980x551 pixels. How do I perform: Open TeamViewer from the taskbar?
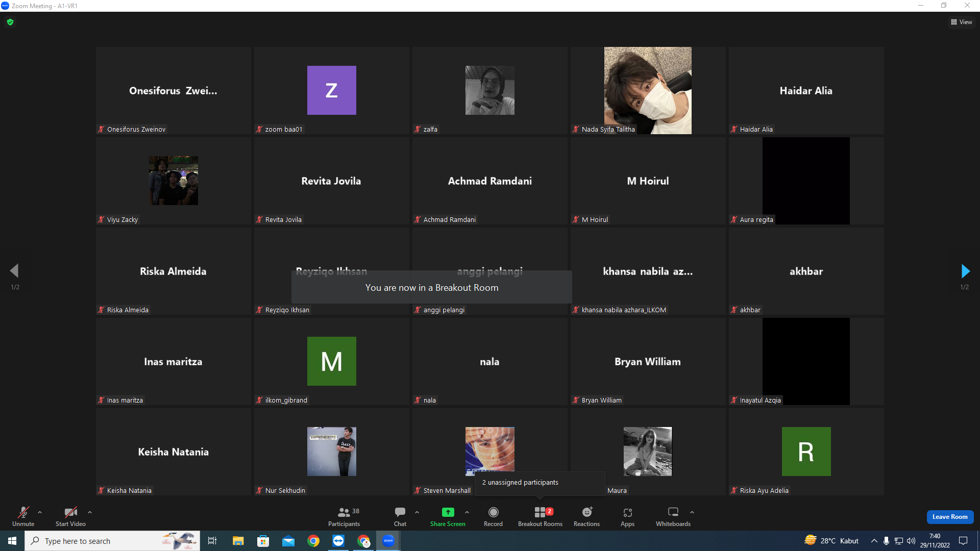pos(338,541)
